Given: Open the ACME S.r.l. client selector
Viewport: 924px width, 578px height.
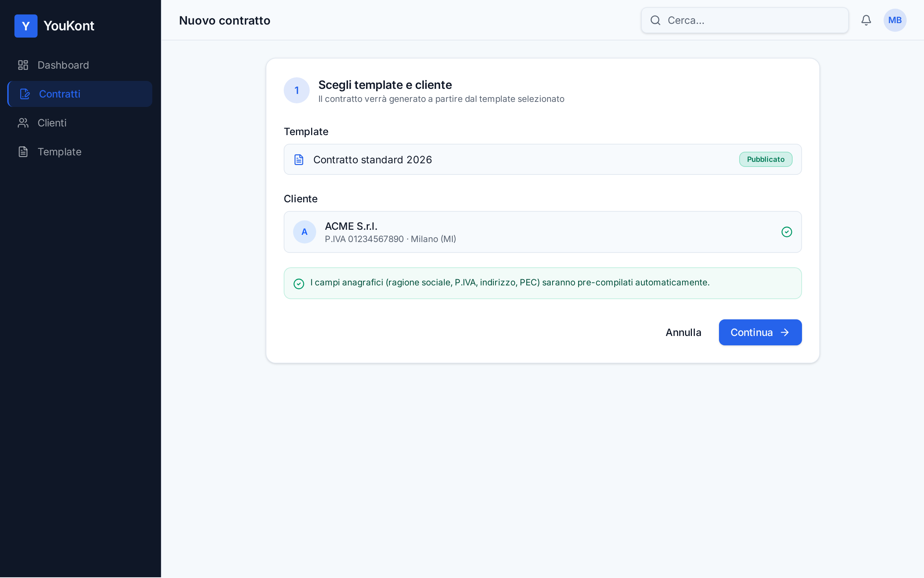Looking at the screenshot, I should (542, 232).
